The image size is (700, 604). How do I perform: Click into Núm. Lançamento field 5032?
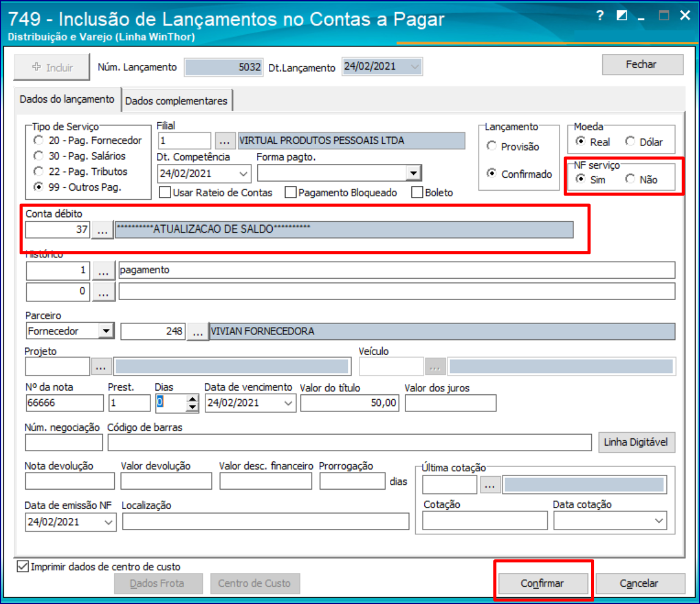224,67
